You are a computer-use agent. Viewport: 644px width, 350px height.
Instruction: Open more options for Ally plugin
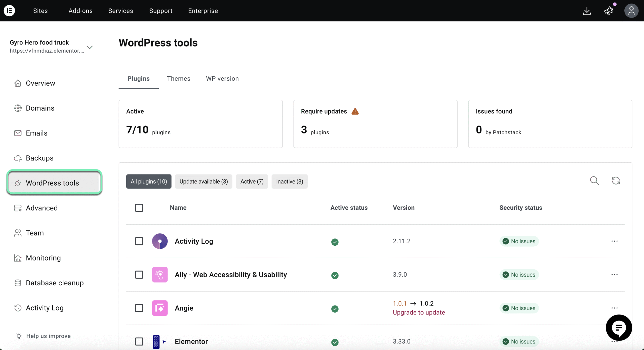tap(614, 275)
